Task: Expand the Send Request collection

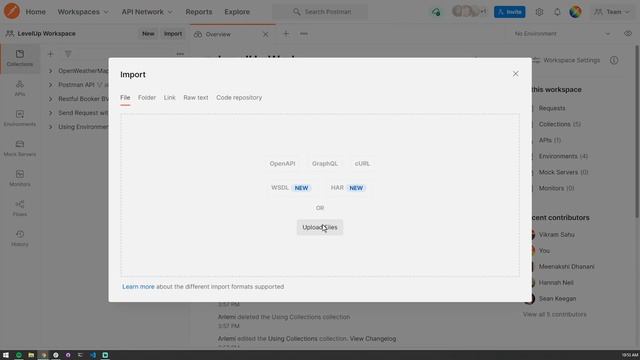Action: click(51, 113)
